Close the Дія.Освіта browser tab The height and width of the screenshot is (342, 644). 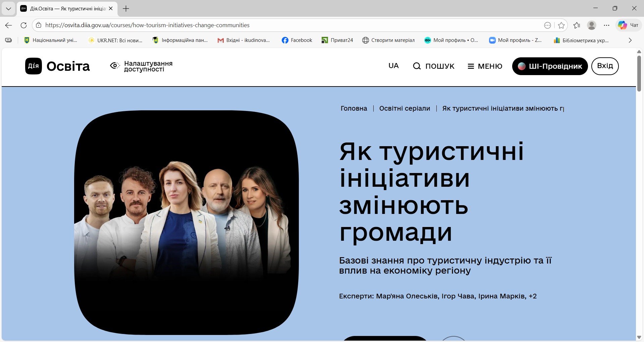[x=111, y=9]
